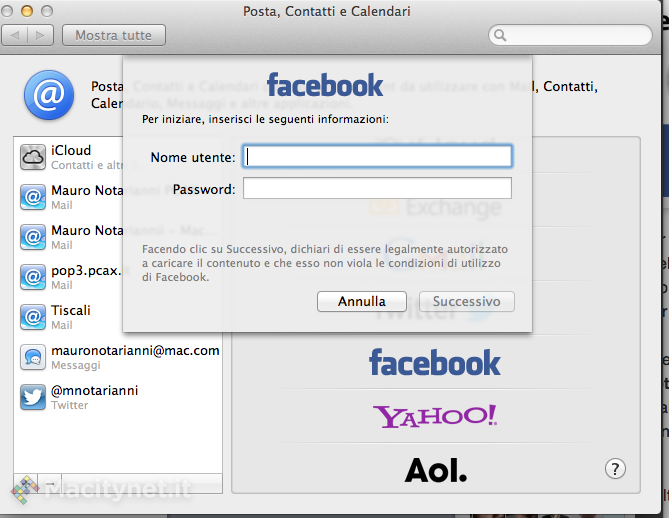Cancel the dialog with Annulla
This screenshot has width=669, height=518.
(362, 302)
